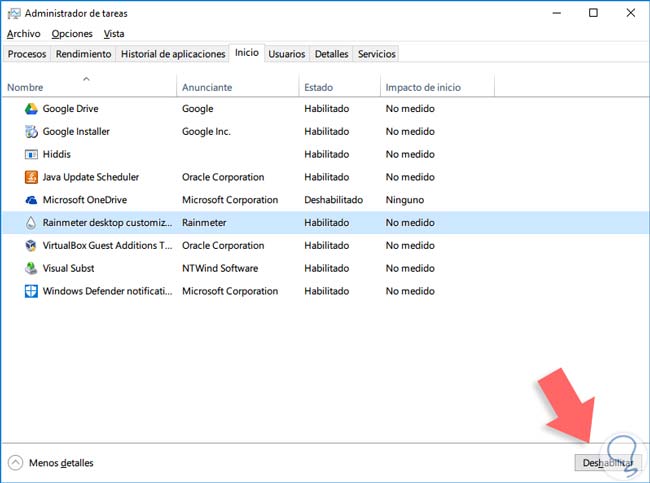Switch to the Rendimiento tab
Viewport: 650px width, 483px height.
(x=83, y=54)
